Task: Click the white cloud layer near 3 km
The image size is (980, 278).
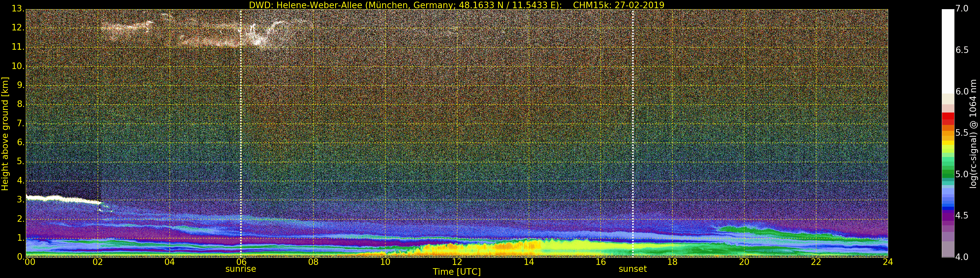Action: [57, 198]
